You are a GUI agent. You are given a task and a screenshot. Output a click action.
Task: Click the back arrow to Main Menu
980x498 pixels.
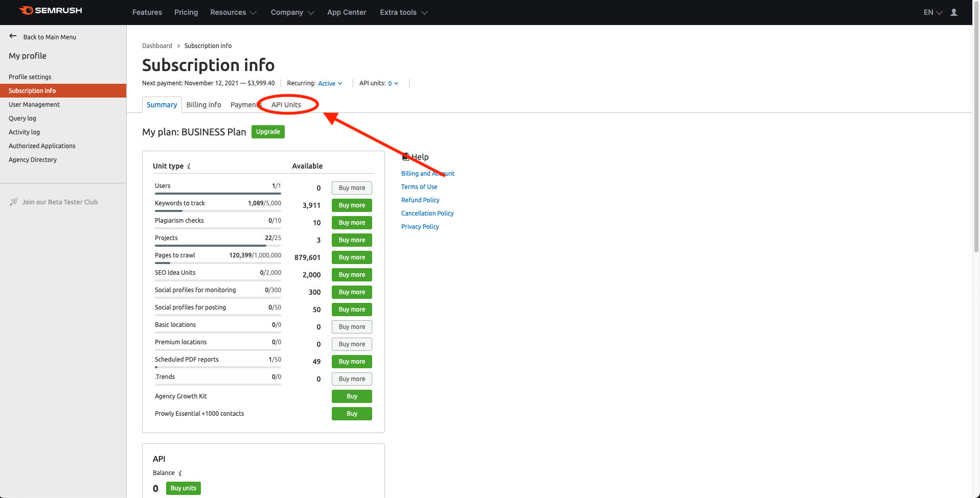(13, 36)
